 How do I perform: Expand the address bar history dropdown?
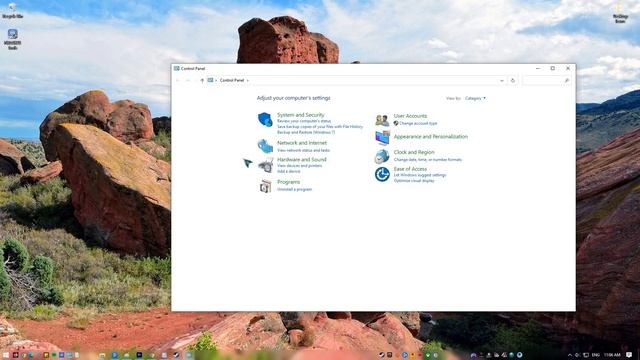click(502, 80)
